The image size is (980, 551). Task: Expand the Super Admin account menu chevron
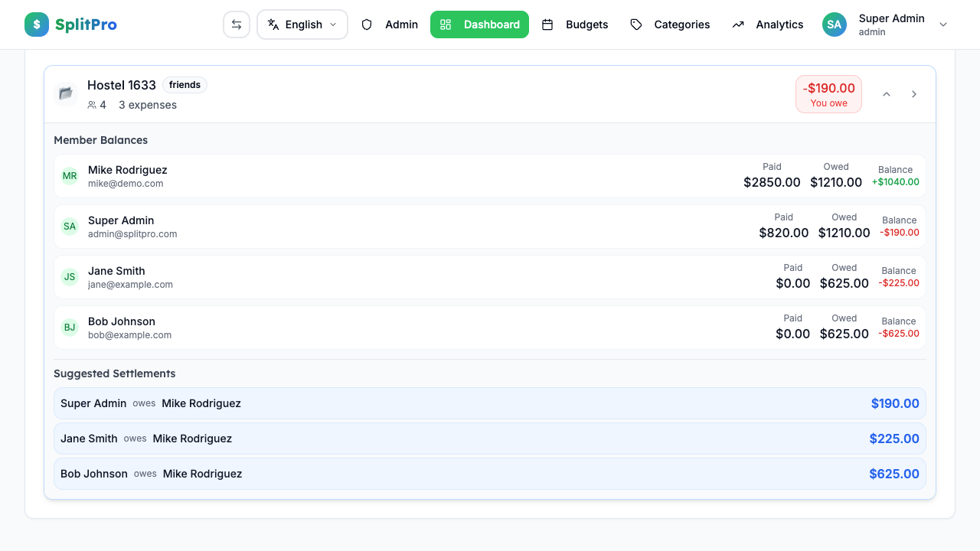943,24
